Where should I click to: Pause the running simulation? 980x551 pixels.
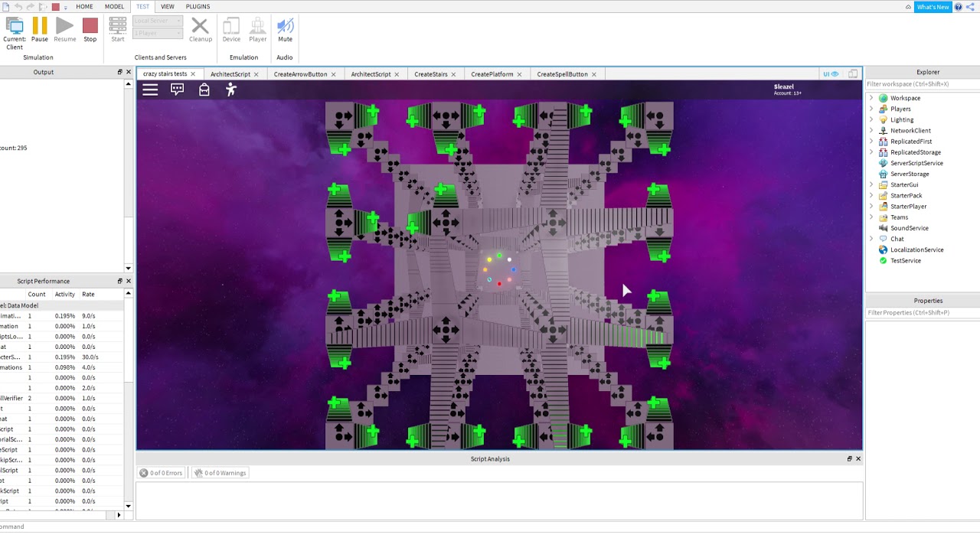(x=40, y=27)
